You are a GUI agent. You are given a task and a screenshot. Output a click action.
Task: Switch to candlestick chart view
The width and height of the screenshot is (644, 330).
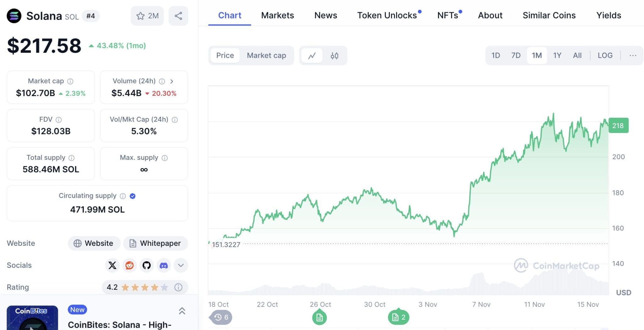point(334,55)
